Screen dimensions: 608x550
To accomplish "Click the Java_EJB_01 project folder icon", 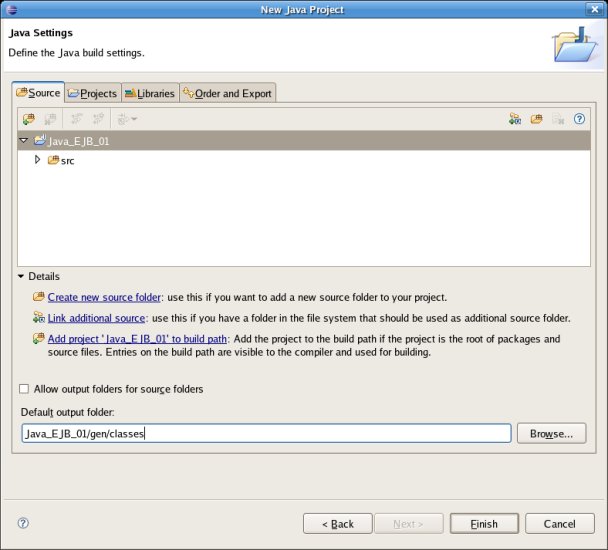I will 40,141.
